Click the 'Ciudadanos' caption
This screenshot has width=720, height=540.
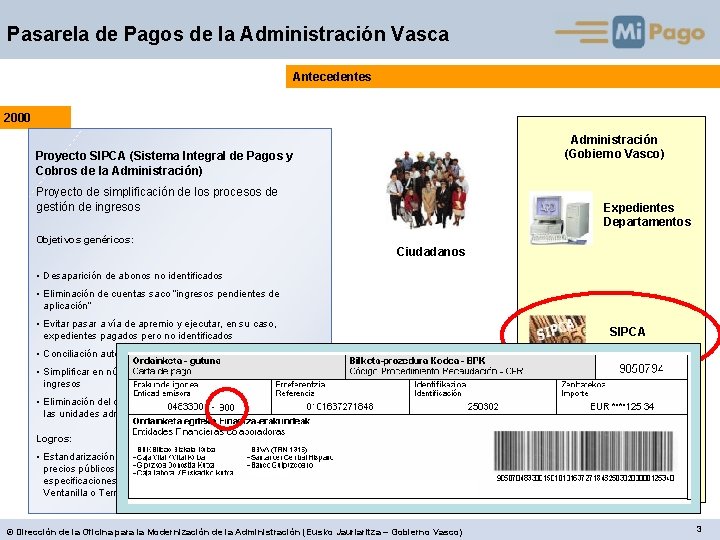(x=431, y=252)
